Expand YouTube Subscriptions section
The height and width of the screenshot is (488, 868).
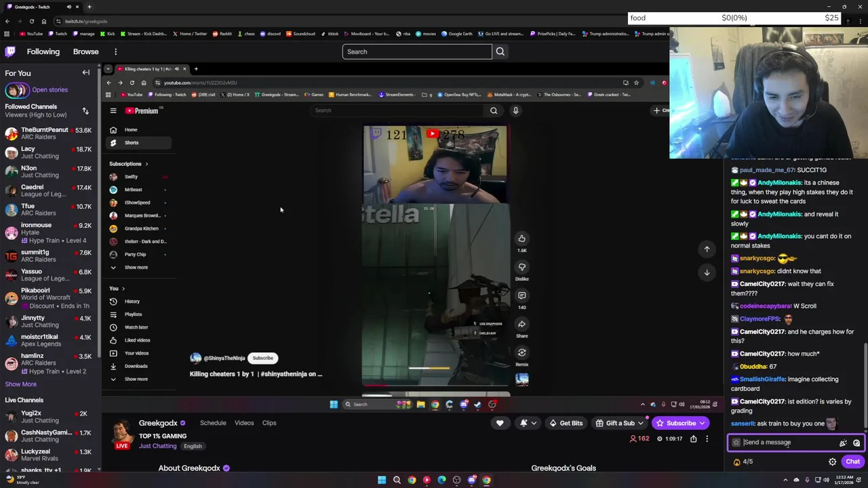click(129, 163)
